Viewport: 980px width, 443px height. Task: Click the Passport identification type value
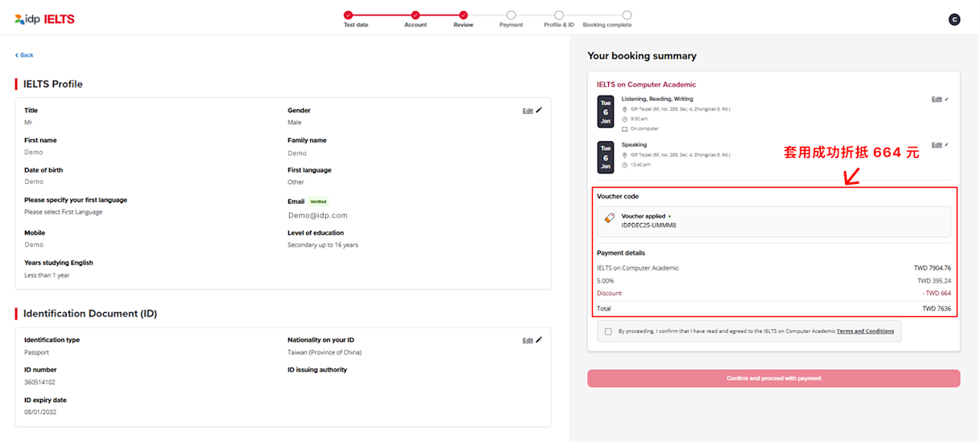point(36,352)
